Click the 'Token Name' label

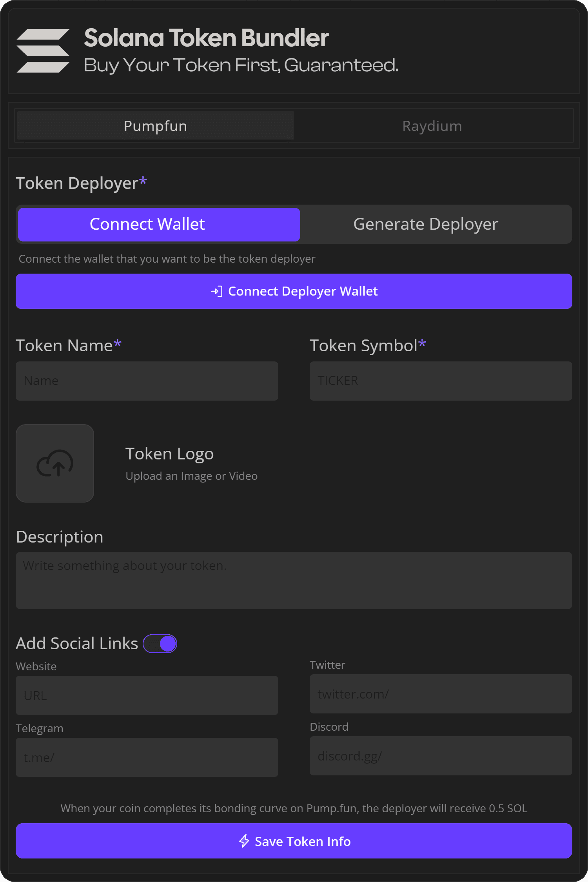click(x=64, y=346)
